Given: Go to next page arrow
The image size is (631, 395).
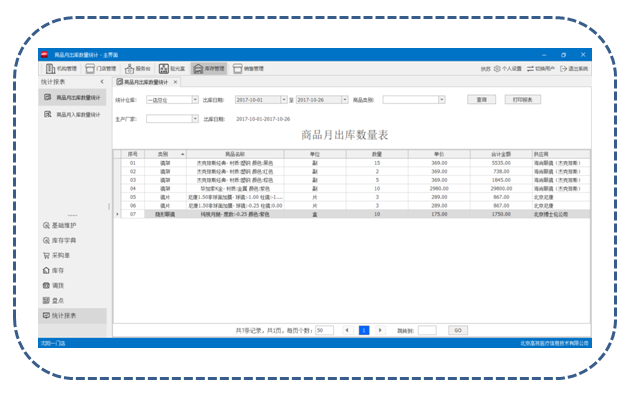Looking at the screenshot, I should 380,330.
